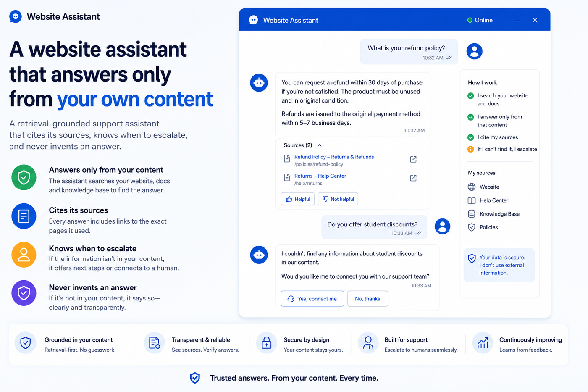Open the Refund Policy – Returns & Refunds link
The width and height of the screenshot is (588, 392).
point(334,157)
